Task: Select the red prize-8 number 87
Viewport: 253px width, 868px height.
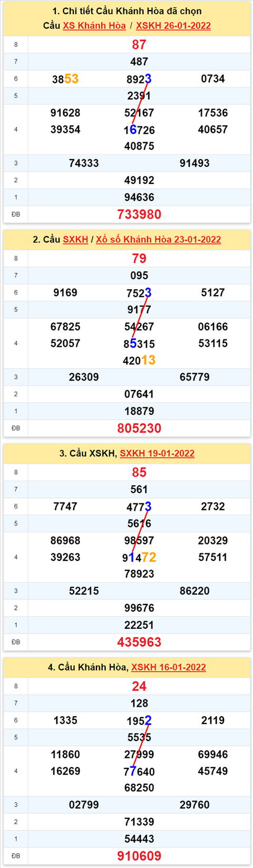Action: tap(139, 45)
